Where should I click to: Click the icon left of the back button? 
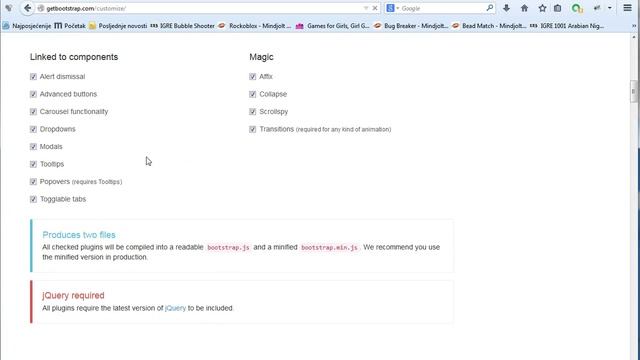(9, 8)
